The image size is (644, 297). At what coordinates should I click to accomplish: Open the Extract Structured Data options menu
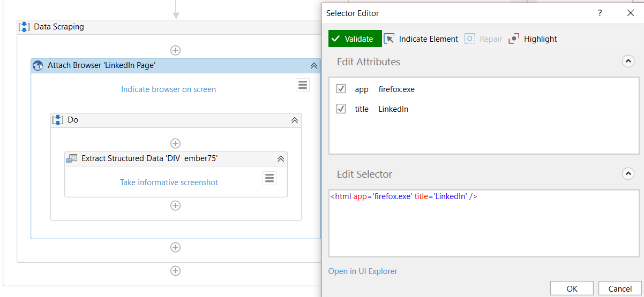pyautogui.click(x=269, y=178)
